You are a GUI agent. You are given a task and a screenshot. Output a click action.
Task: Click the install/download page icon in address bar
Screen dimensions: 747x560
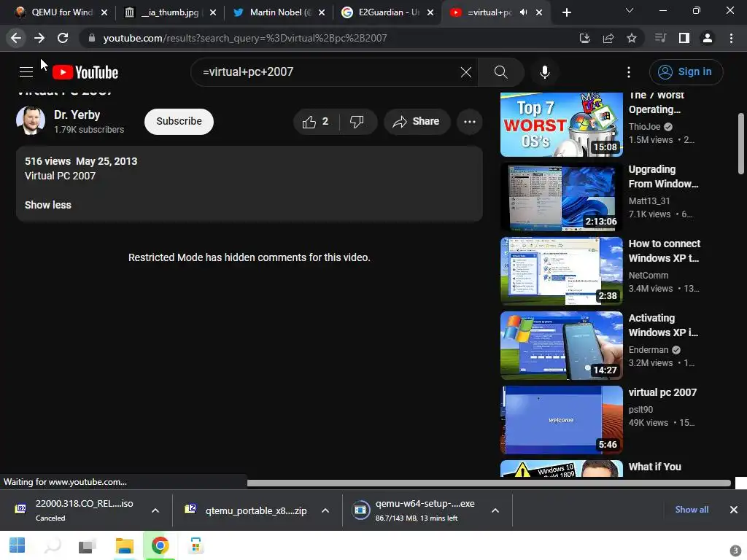point(585,38)
